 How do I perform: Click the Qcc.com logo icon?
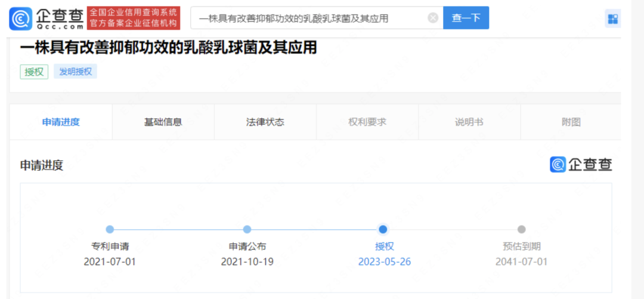[x=20, y=19]
